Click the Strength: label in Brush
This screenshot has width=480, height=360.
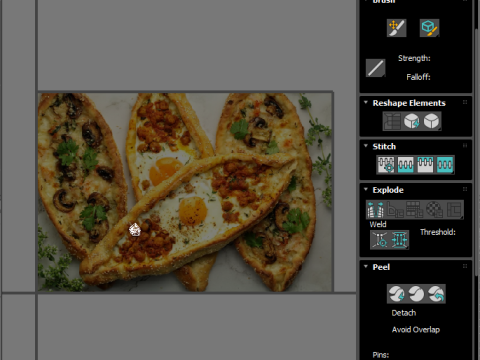(414, 58)
